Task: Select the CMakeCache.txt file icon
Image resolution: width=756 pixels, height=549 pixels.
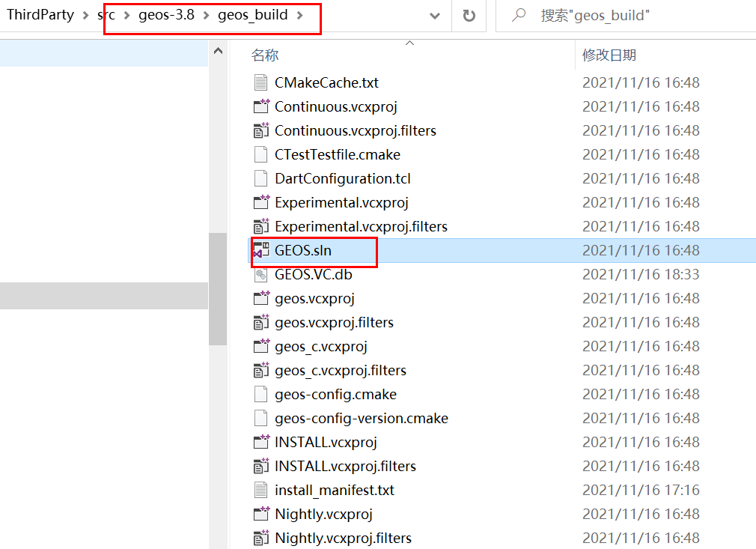Action: coord(260,82)
